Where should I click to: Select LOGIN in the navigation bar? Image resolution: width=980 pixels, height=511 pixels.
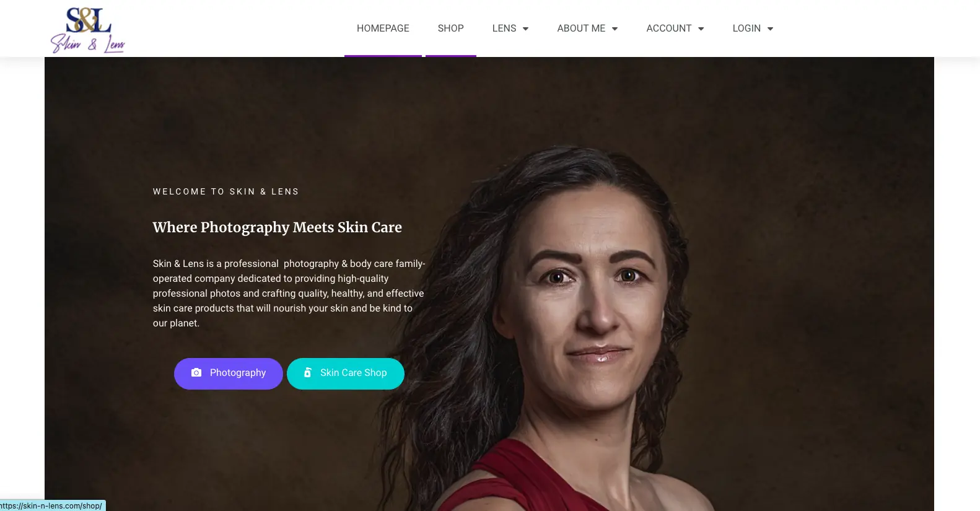click(x=746, y=28)
